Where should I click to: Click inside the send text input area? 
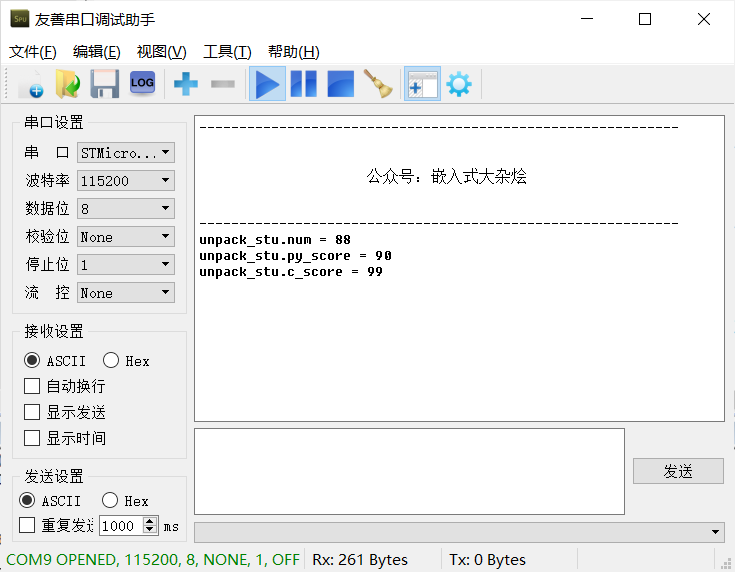[x=409, y=471]
